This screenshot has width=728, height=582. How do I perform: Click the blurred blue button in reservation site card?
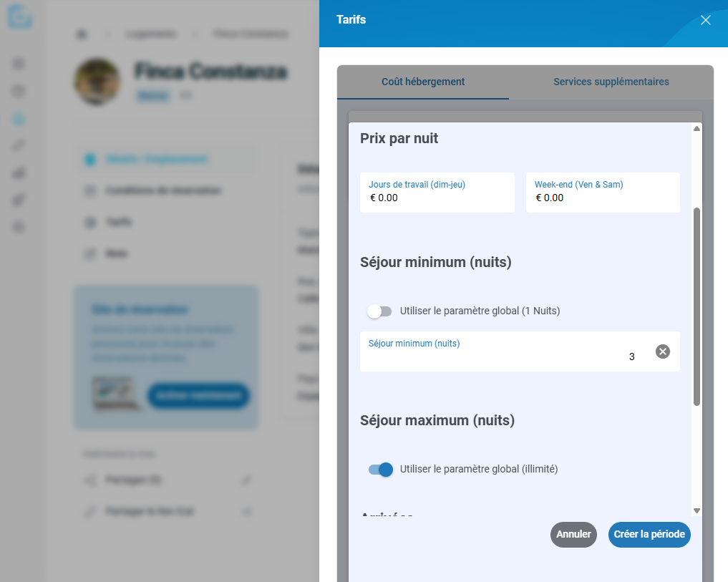(x=198, y=396)
